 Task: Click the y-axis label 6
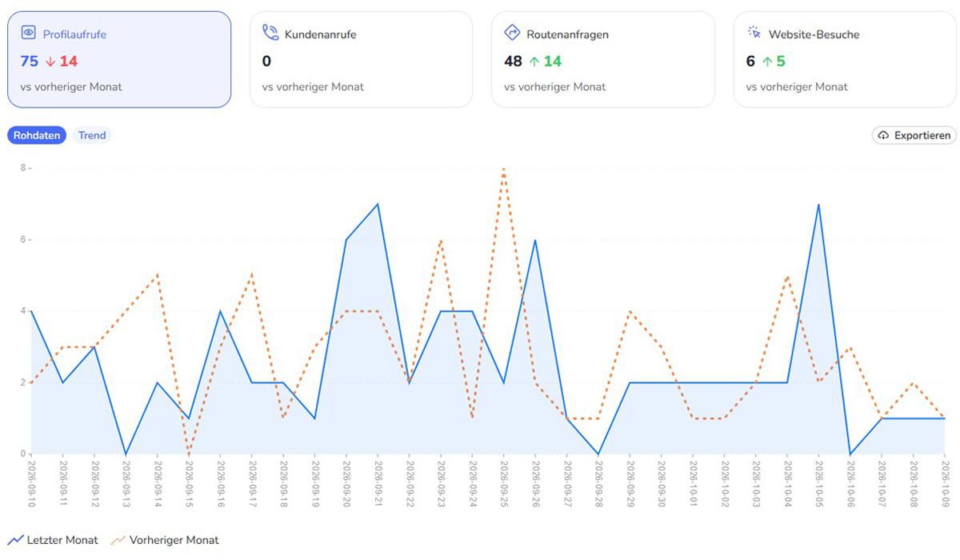pos(23,240)
